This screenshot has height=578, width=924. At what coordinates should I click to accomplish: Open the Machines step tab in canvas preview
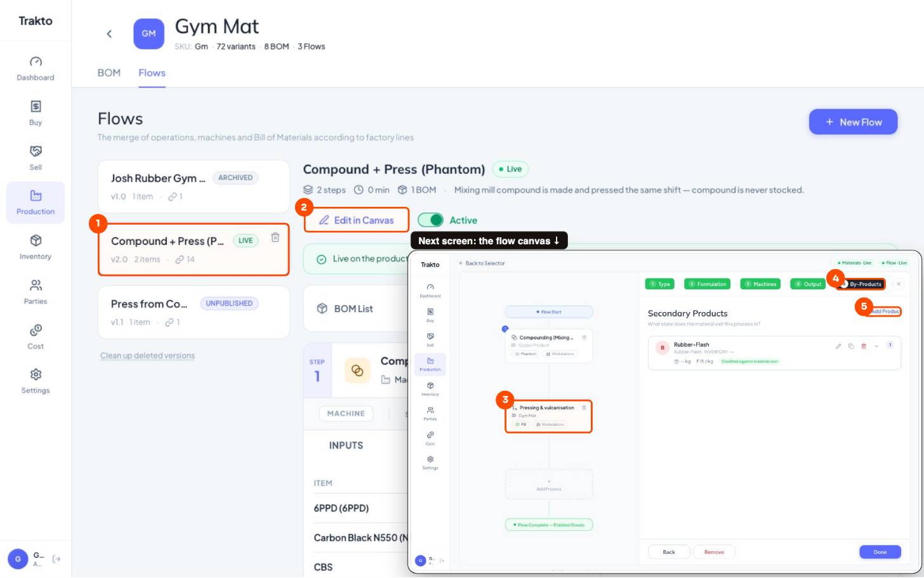pos(760,284)
